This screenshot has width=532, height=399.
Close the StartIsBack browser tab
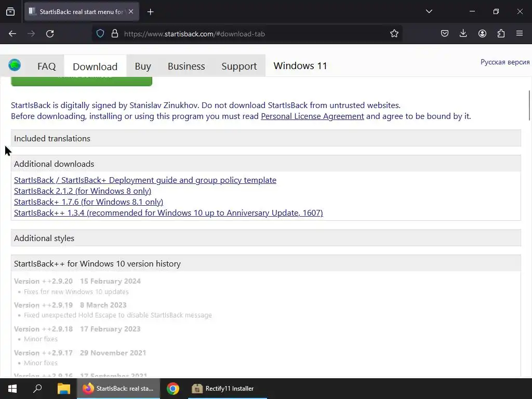131,11
